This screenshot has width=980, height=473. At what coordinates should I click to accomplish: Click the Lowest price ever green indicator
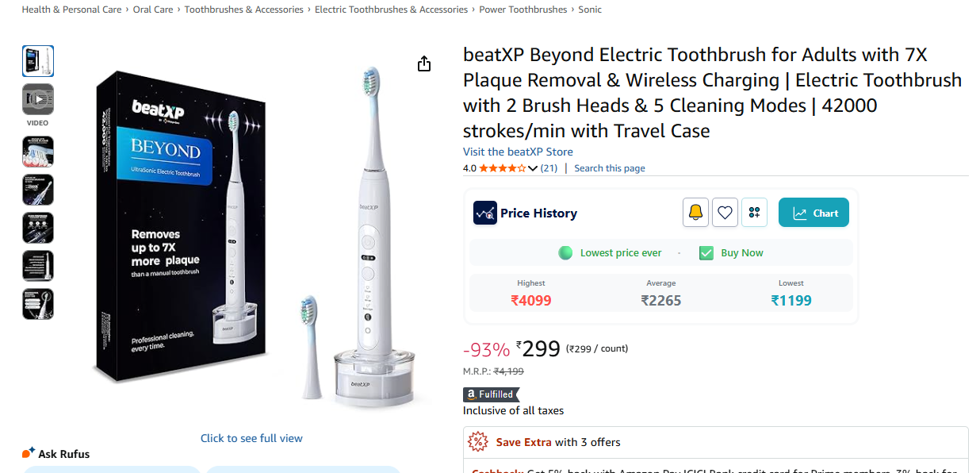565,253
